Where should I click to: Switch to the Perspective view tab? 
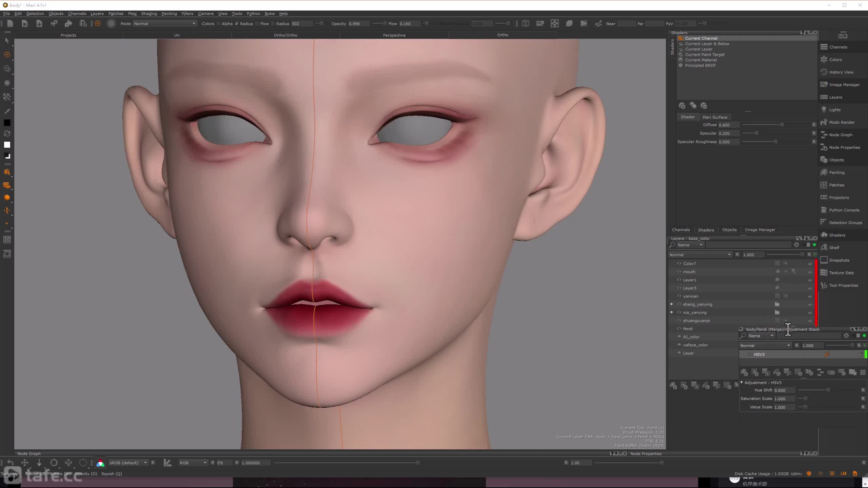click(x=394, y=35)
